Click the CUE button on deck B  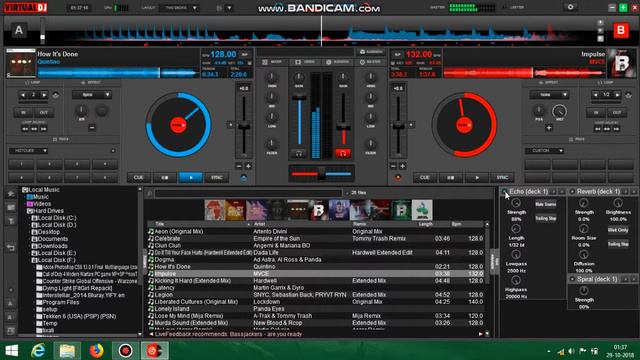[425, 178]
